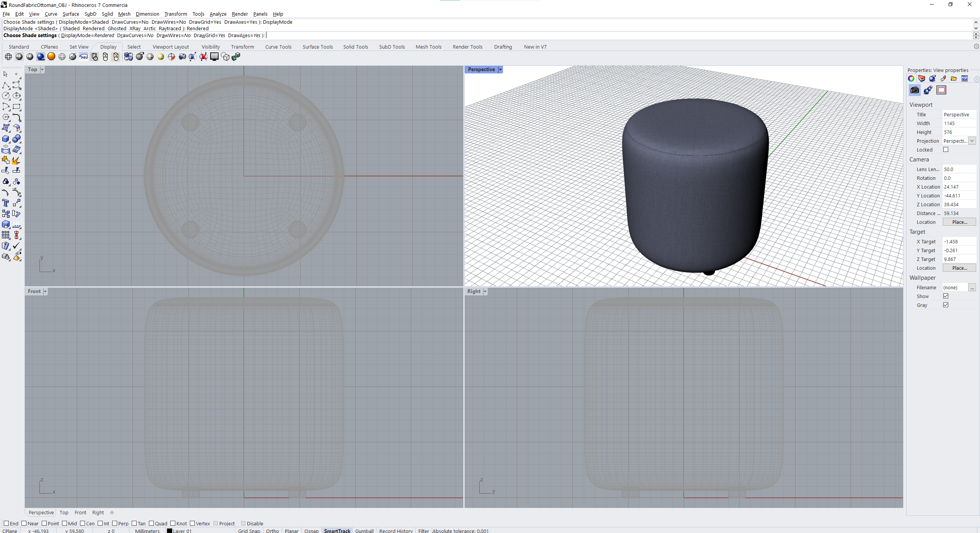The height and width of the screenshot is (533, 980).
Task: Open the Top viewport title menu arrow
Action: point(42,70)
